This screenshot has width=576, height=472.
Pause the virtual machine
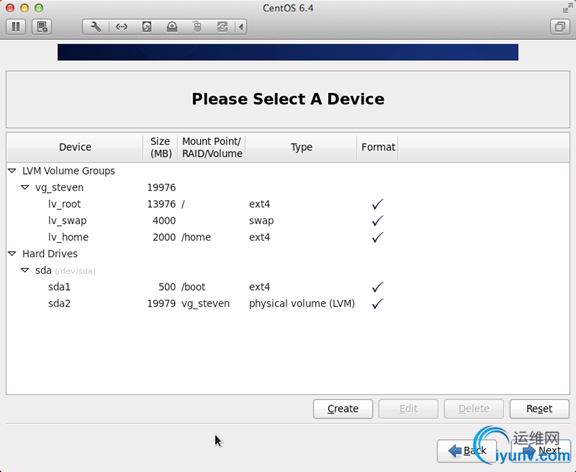click(16, 27)
